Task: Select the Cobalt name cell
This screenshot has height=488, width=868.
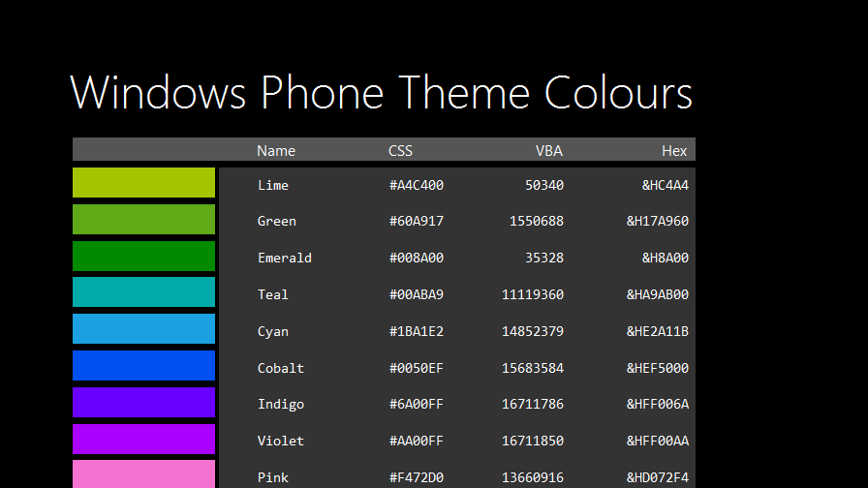Action: click(281, 368)
